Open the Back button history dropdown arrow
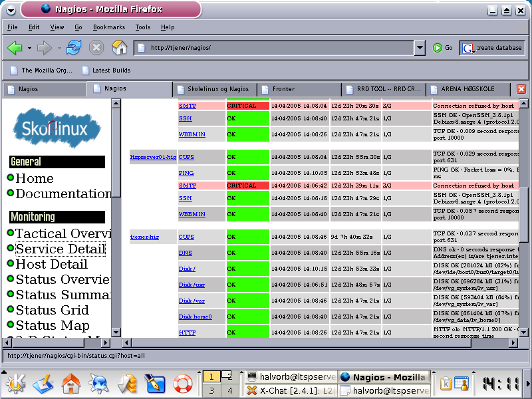Image resolution: width=532 pixels, height=399 pixels. tap(29, 48)
